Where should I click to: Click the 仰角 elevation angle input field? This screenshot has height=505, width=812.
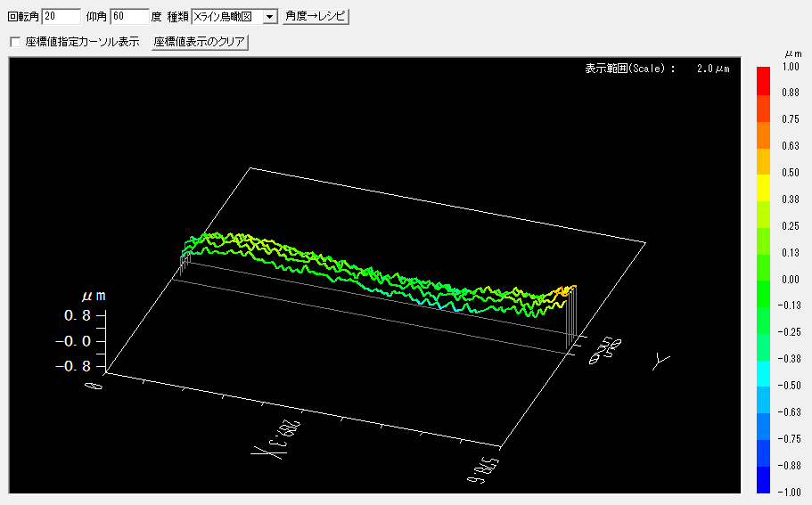click(x=129, y=16)
